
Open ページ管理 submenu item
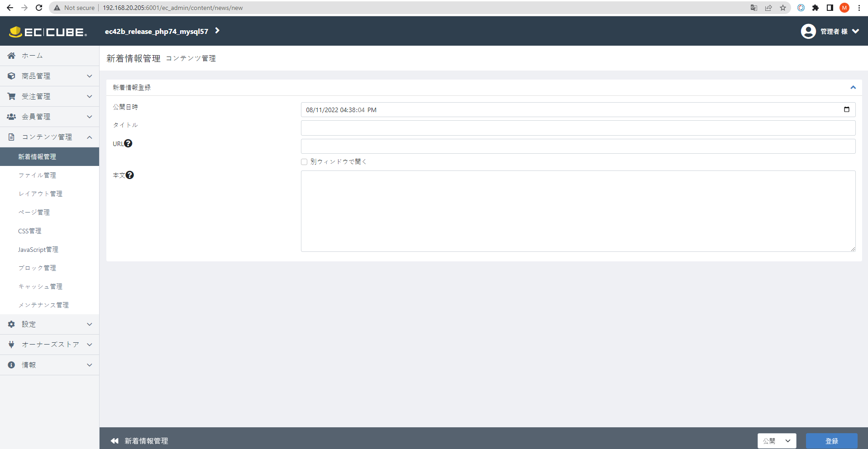(x=34, y=212)
